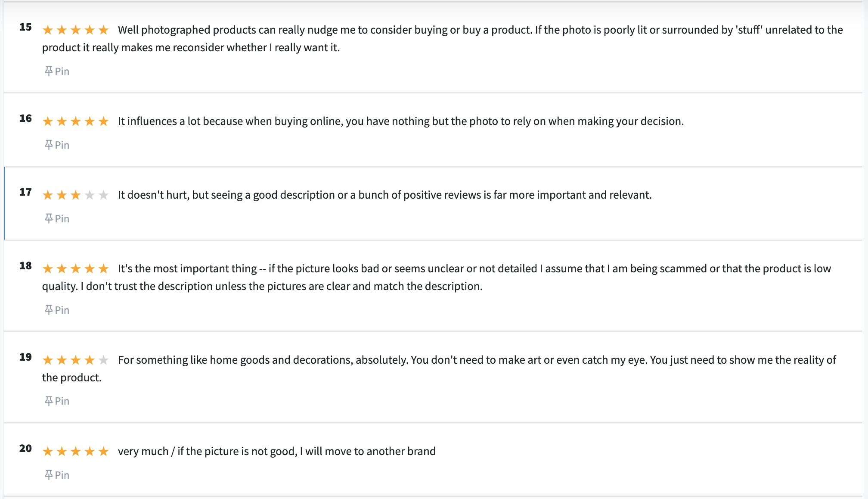Click pin icon under response 15
The image size is (868, 499).
coord(49,71)
